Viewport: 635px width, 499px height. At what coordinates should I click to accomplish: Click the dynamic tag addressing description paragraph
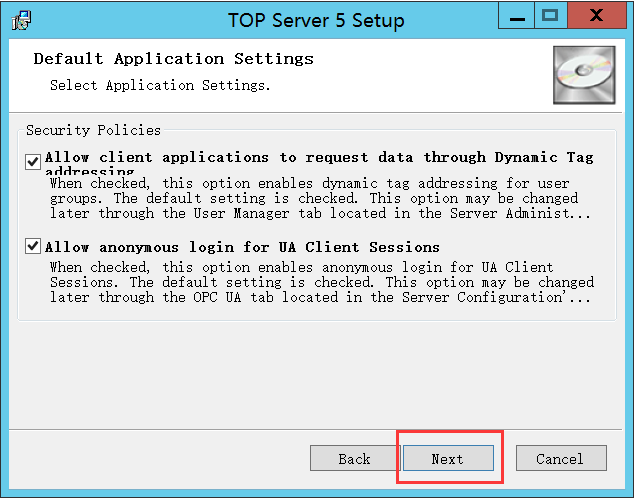(x=320, y=198)
